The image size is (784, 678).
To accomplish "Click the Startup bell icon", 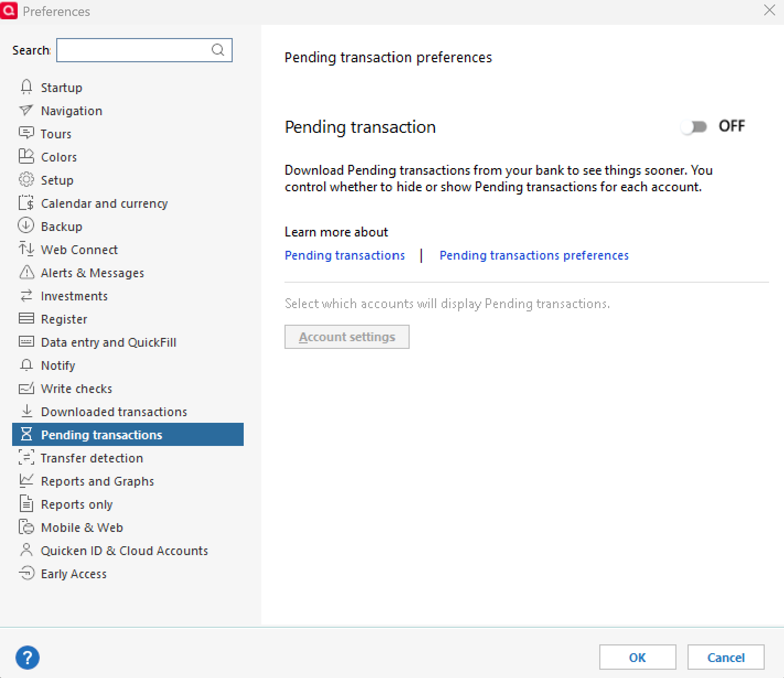I will coord(26,87).
